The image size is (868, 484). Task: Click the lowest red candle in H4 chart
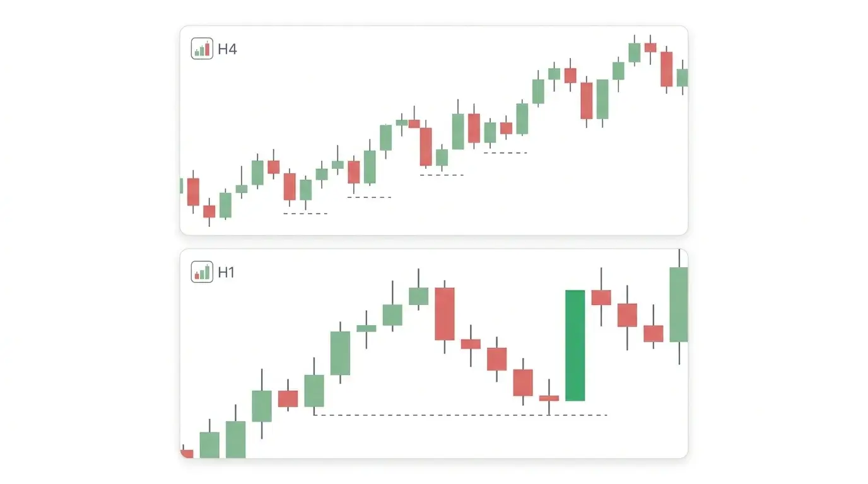pyautogui.click(x=209, y=211)
